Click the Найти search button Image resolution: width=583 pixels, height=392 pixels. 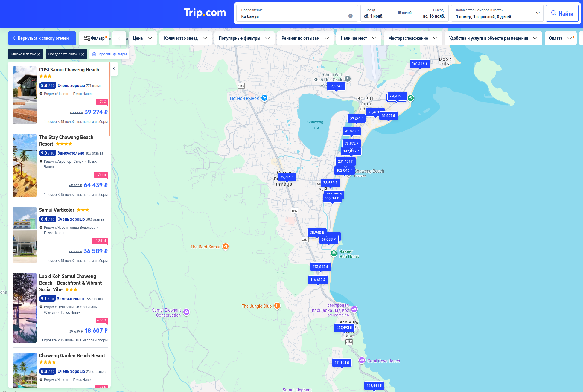click(x=562, y=13)
